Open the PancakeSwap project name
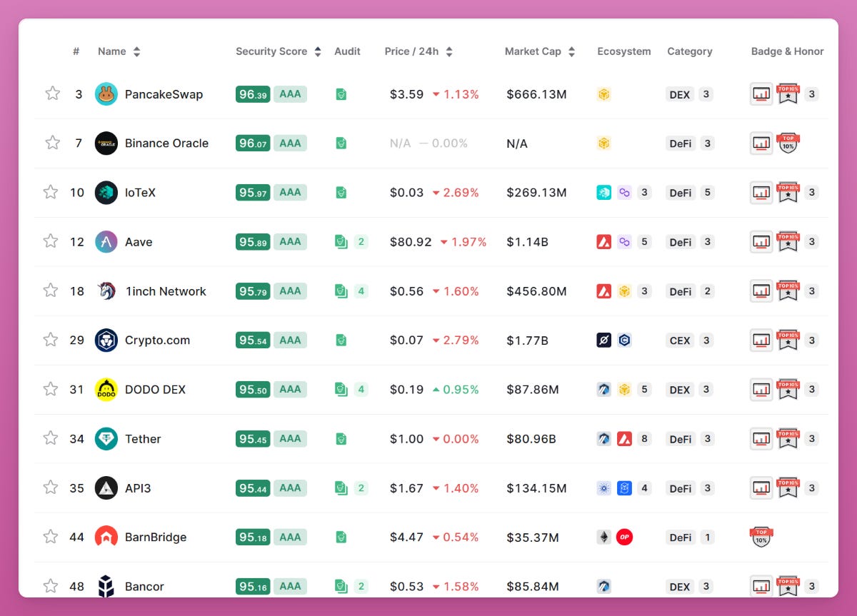 [x=164, y=94]
